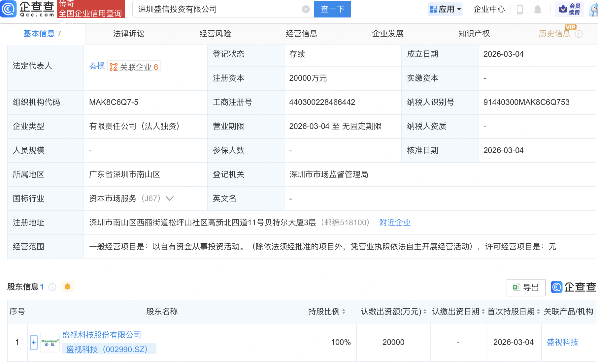
Task: Click the VIP badge on 历史信息
Action: (x=570, y=28)
